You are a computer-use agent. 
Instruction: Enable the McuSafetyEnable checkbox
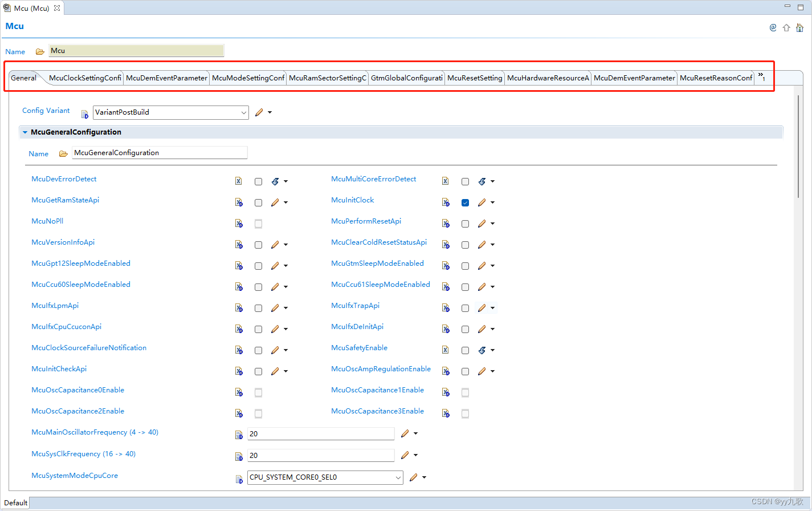tap(465, 350)
